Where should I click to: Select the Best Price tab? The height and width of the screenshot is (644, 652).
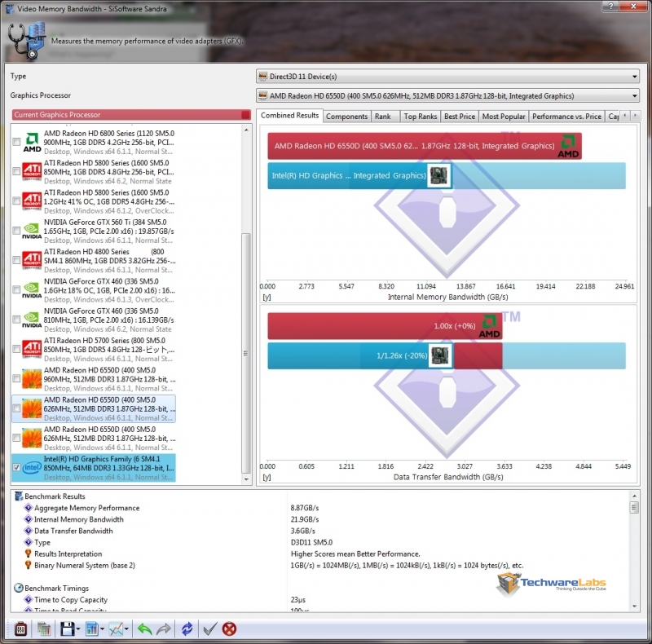460,117
